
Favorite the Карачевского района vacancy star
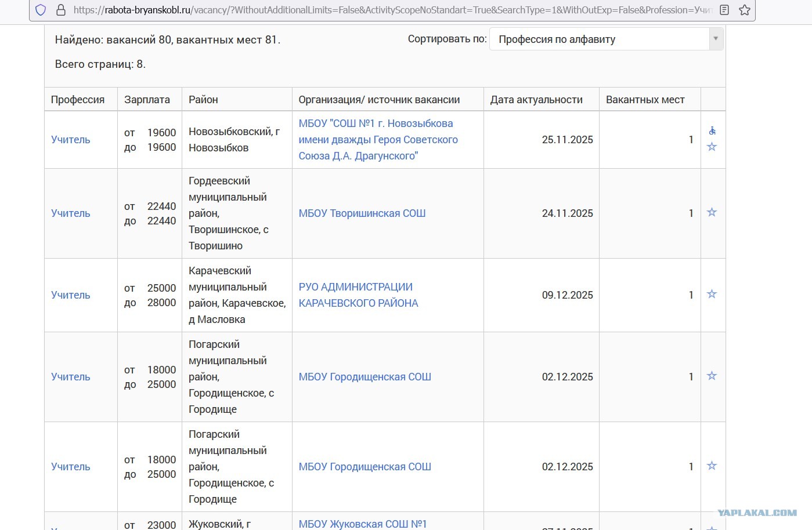(x=712, y=294)
